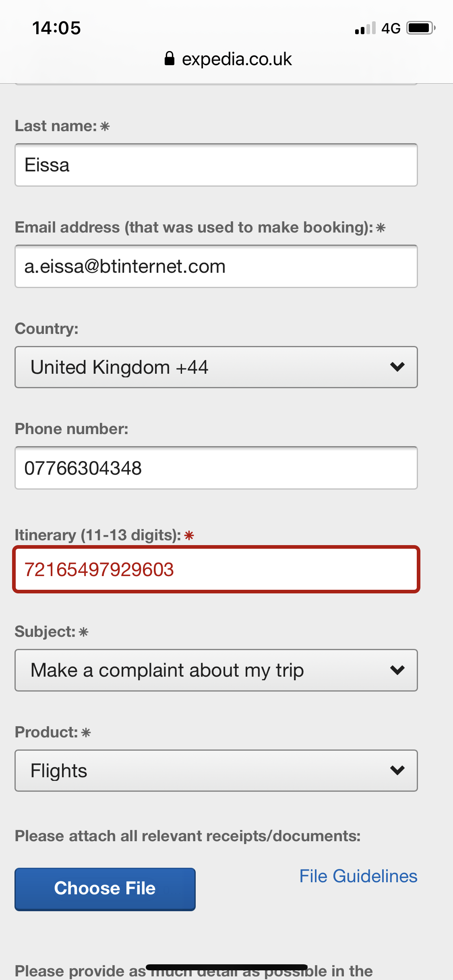Open the File Guidelines link
This screenshot has width=453, height=980.
[x=358, y=876]
